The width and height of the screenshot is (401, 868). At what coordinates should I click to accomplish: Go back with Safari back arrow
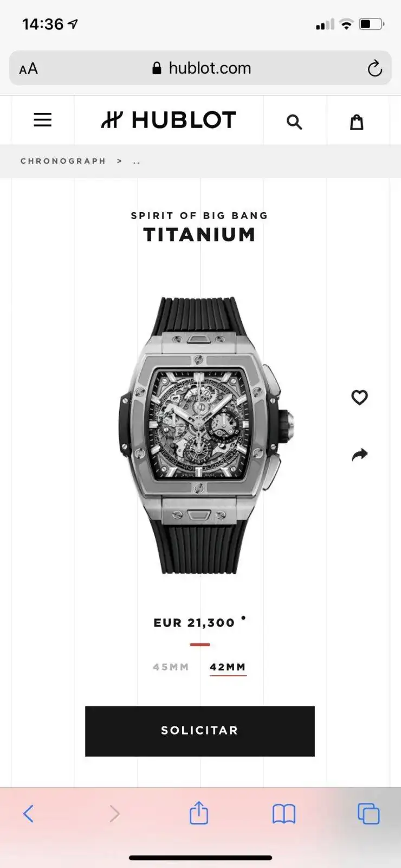click(x=29, y=813)
